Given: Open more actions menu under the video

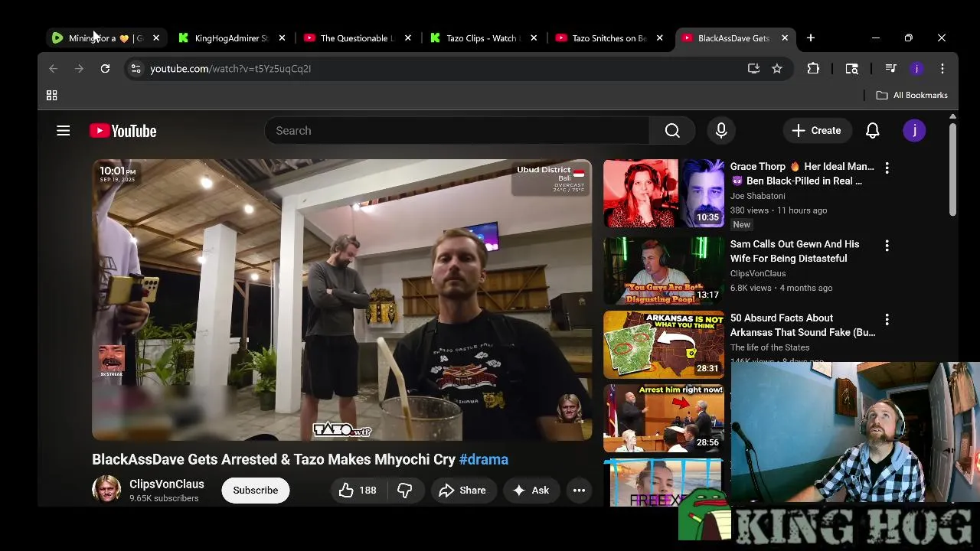Looking at the screenshot, I should click(579, 491).
